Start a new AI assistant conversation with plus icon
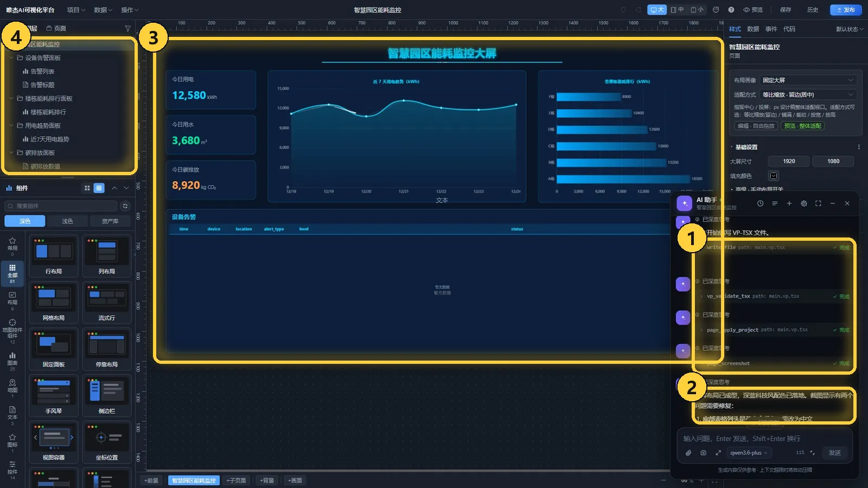The width and height of the screenshot is (868, 488). click(x=789, y=203)
